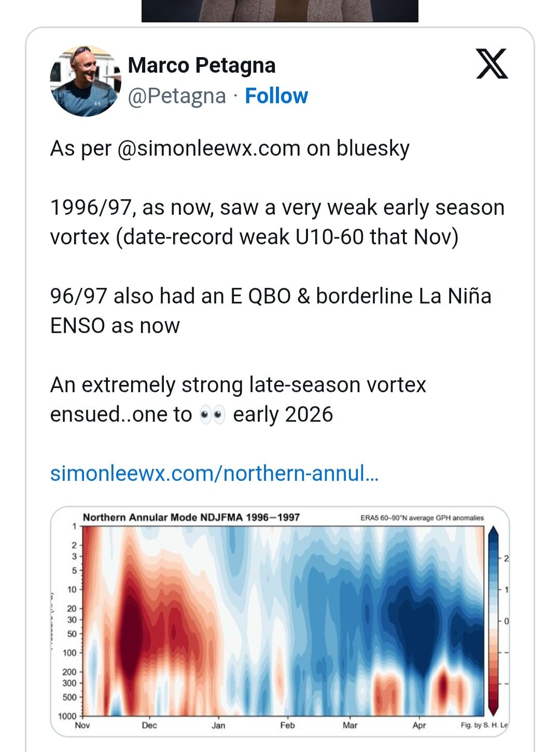Click the Nov label on the chart axis

point(82,725)
